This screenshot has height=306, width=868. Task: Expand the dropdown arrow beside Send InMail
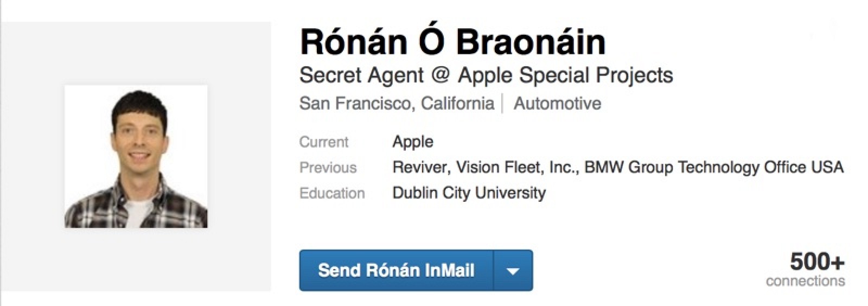(513, 270)
